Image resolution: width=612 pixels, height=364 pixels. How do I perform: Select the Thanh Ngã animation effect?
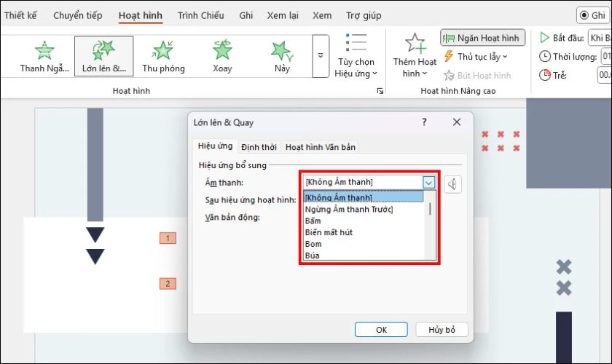[44, 57]
